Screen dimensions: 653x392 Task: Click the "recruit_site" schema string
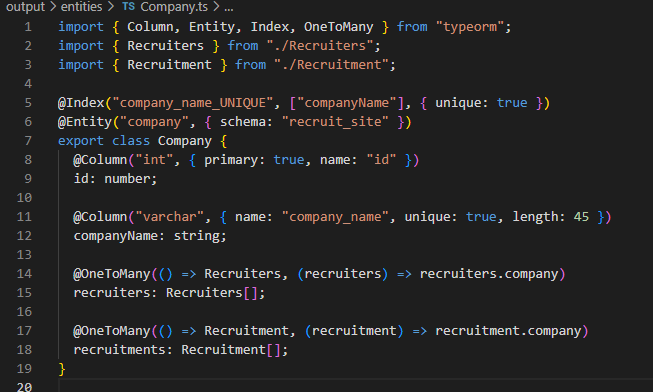(335, 122)
